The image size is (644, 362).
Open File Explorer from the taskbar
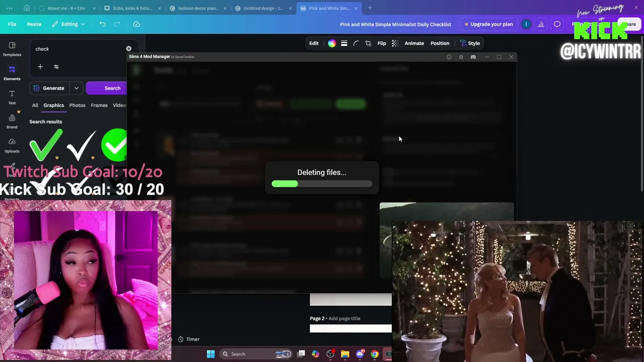pos(345,354)
